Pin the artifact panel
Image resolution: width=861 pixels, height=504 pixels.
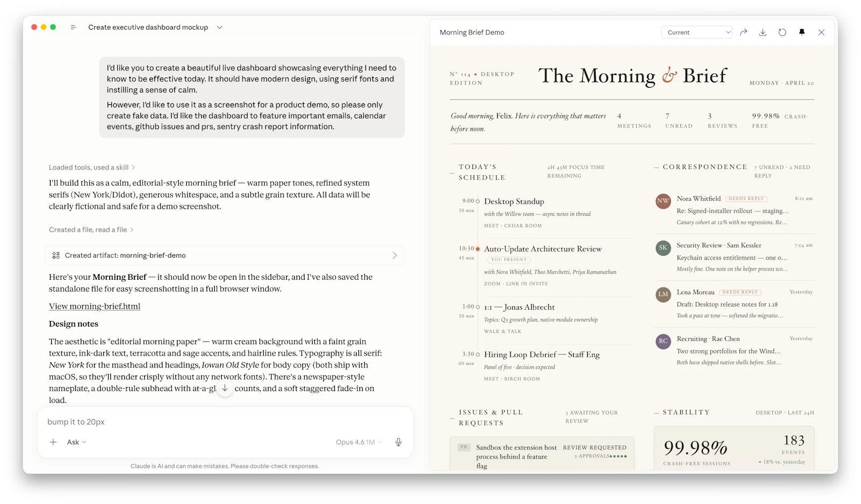(802, 32)
